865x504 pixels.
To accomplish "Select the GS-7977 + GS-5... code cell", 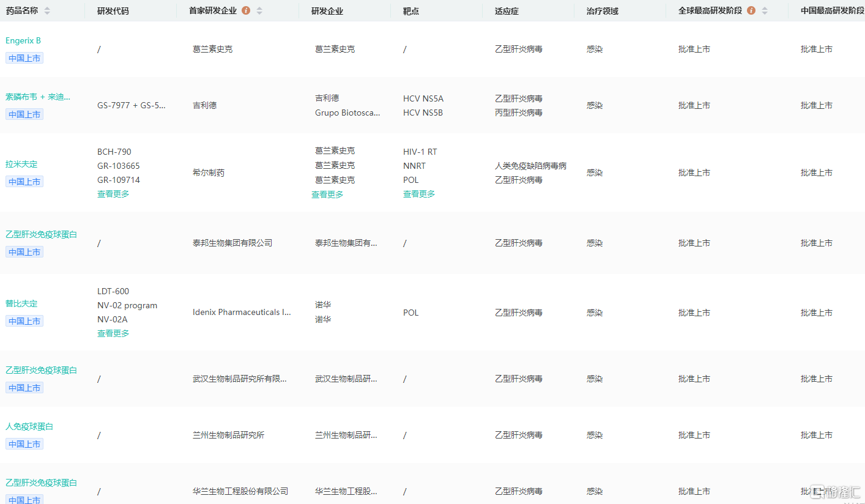I will coord(132,105).
